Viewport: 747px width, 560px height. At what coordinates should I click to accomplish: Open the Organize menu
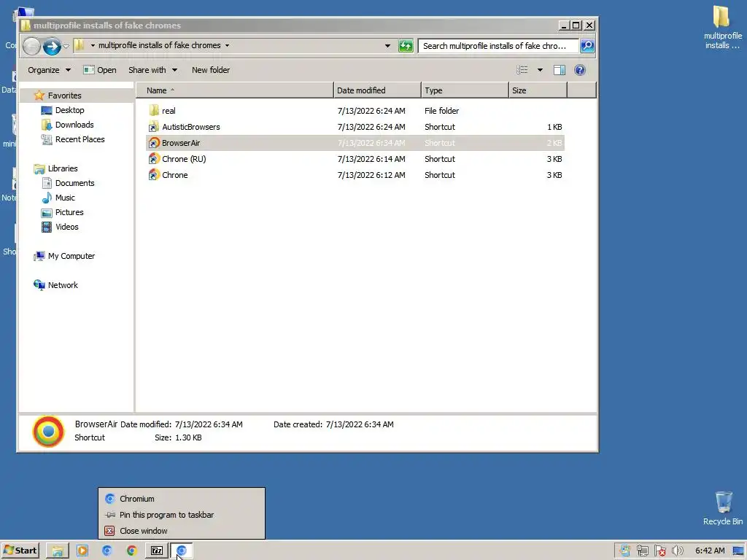click(49, 70)
